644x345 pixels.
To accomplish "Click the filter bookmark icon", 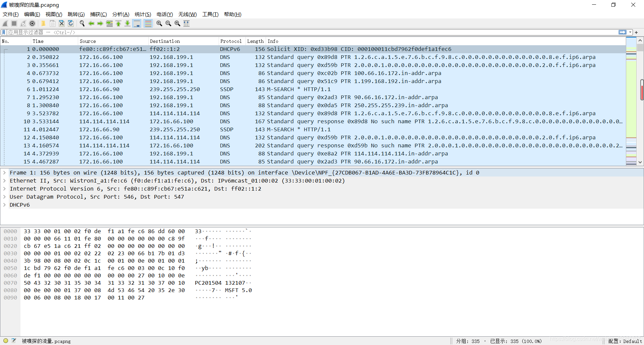I will (x=4, y=32).
